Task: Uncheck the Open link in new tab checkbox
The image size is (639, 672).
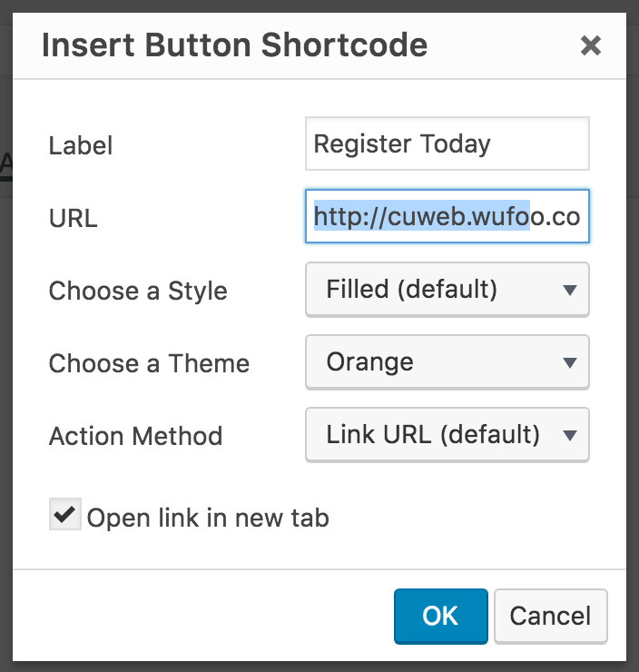Action: coord(65,514)
